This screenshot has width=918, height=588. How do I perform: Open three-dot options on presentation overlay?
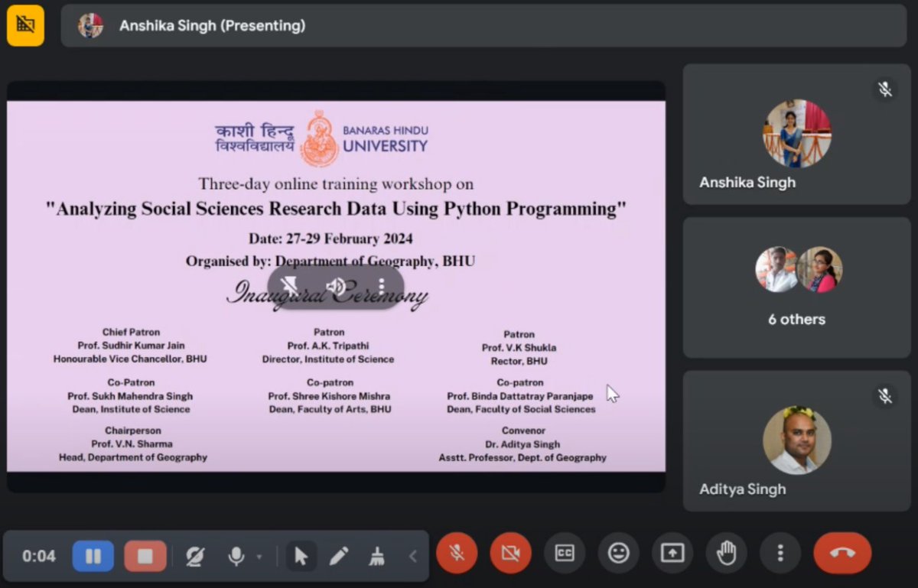point(381,287)
